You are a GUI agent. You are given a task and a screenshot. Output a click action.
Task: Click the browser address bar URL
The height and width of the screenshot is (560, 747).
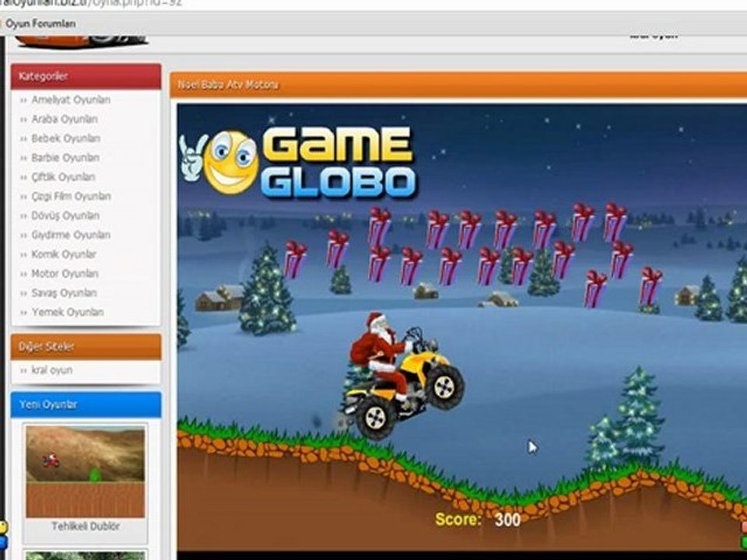pyautogui.click(x=90, y=4)
